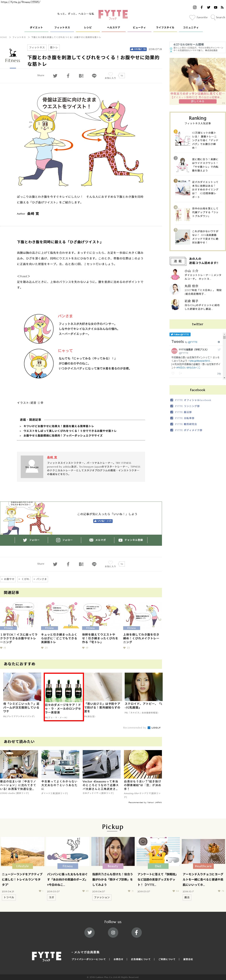Screen dimensions: 226x980
Task: Click the Twitter circle icon under Follow us
Action: click(90, 932)
